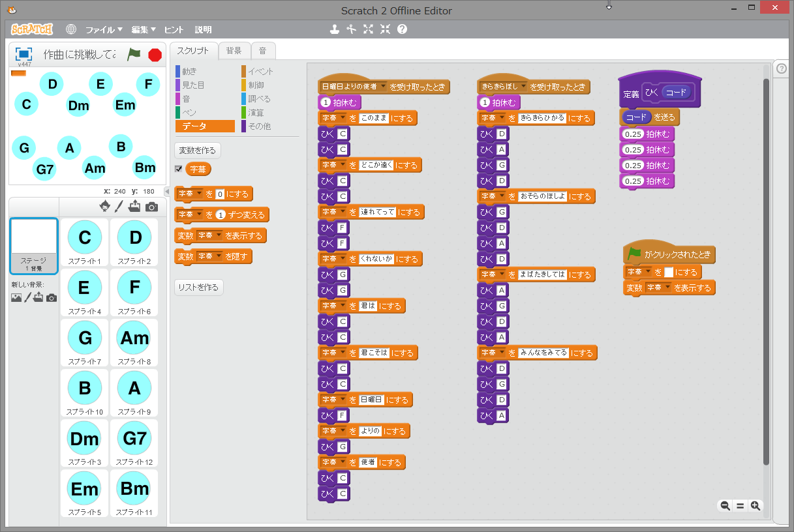This screenshot has height=532, width=794.
Task: Reset scripts zoom with the equals icon
Action: tap(741, 506)
